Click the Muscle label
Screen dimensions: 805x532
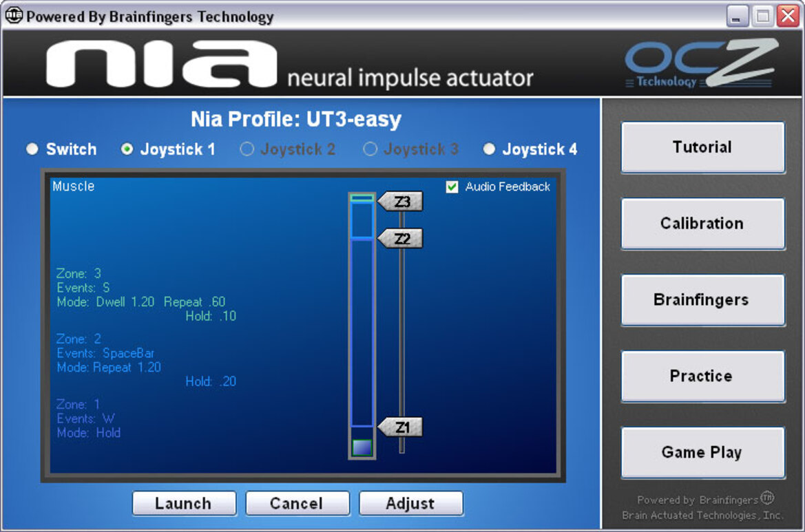[x=74, y=187]
